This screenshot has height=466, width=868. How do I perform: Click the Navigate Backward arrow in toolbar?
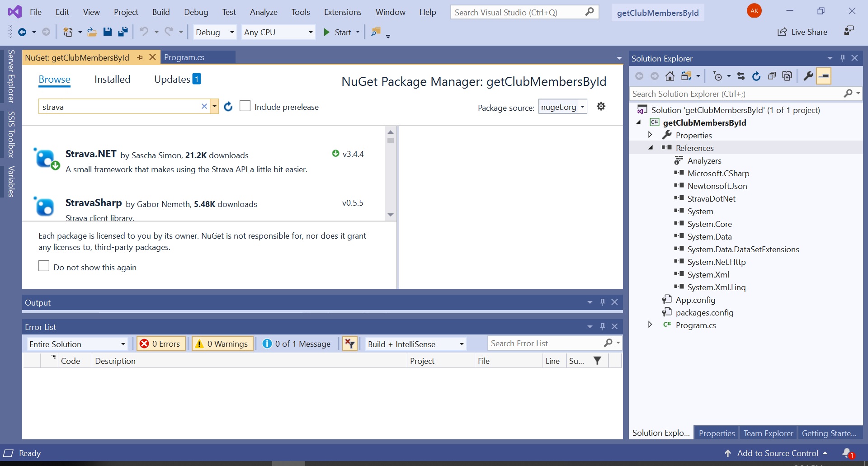click(22, 32)
